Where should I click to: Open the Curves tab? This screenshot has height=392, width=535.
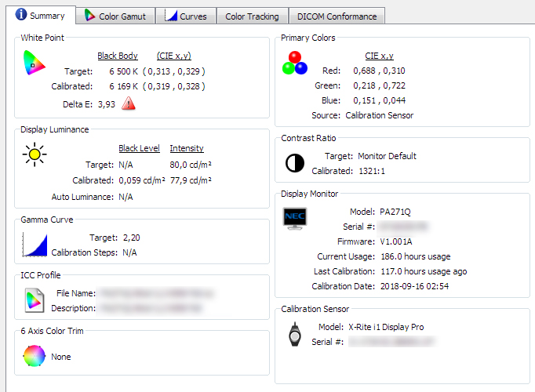coord(186,16)
